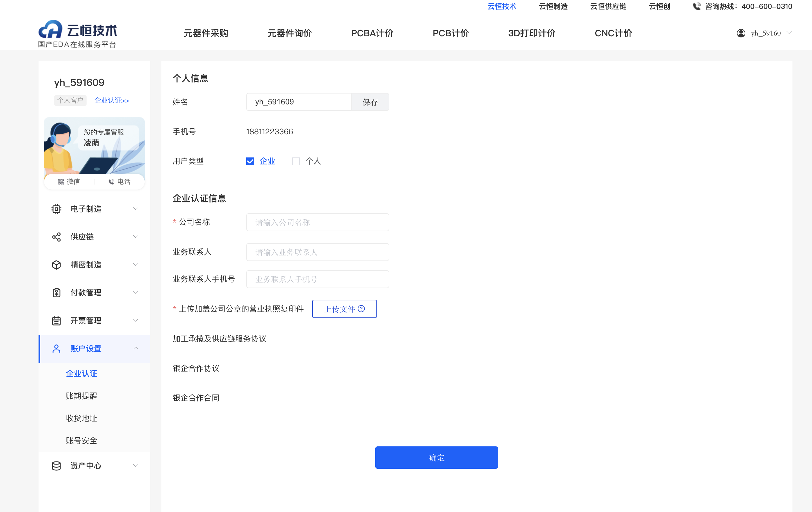The height and width of the screenshot is (512, 812).
Task: Open CNC计价 in the main navigation
Action: (x=613, y=34)
